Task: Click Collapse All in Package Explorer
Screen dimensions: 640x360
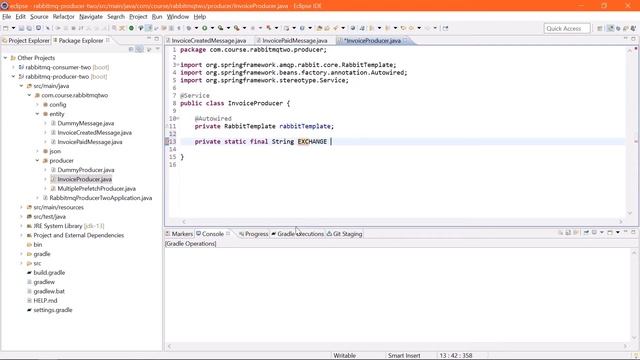Action: (x=131, y=49)
